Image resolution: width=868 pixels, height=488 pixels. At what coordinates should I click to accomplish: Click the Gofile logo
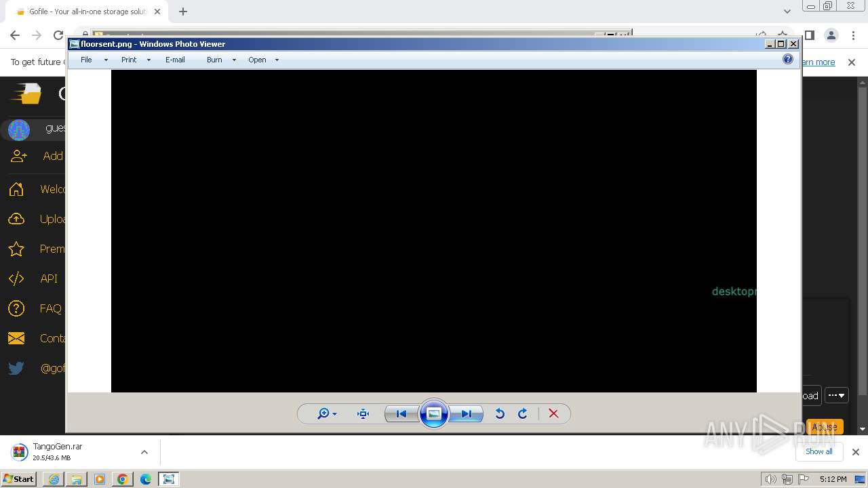click(27, 94)
